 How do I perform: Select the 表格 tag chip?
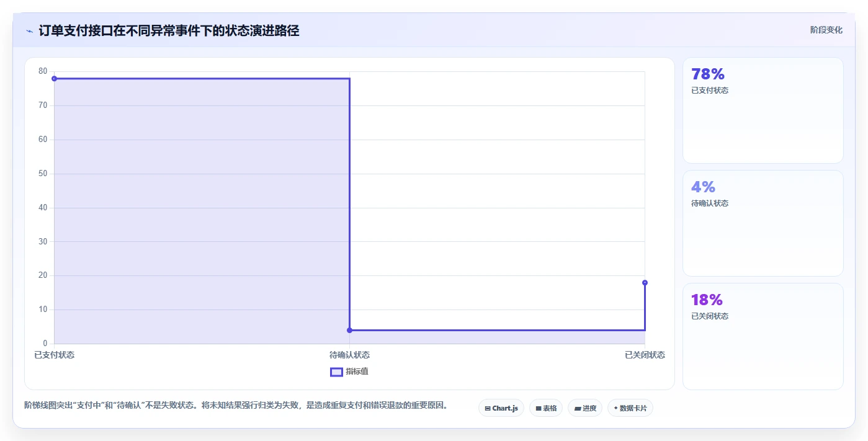pos(546,408)
